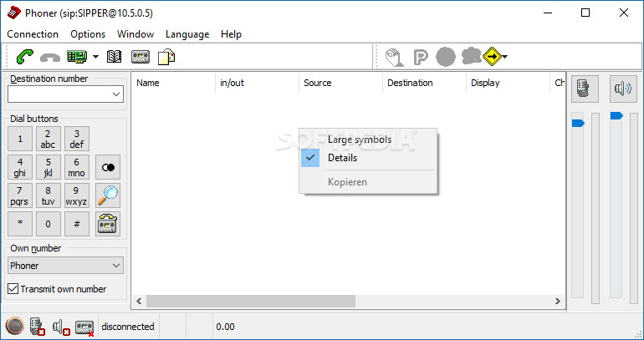This screenshot has width=644, height=340.
Task: Click the disconnected status text
Action: 128,327
